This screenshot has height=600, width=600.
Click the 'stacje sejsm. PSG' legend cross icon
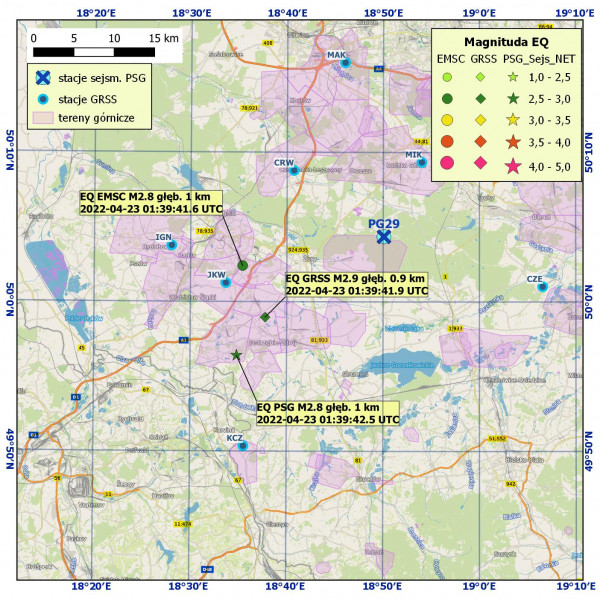tap(43, 78)
